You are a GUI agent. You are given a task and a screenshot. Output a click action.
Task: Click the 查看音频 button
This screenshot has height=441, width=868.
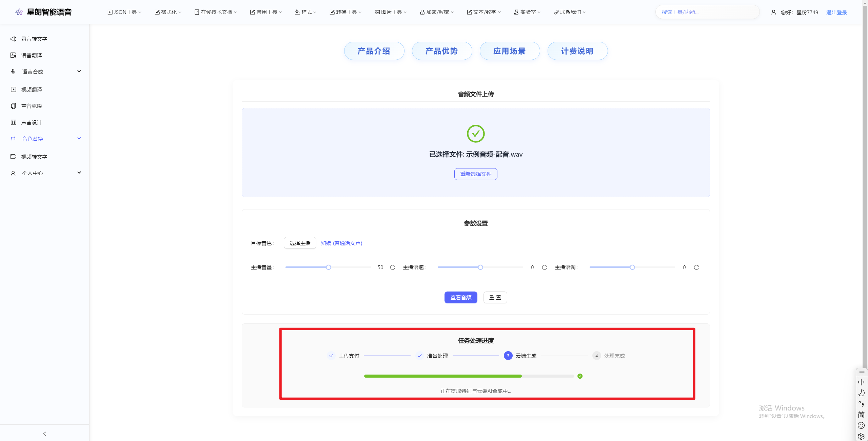(461, 297)
